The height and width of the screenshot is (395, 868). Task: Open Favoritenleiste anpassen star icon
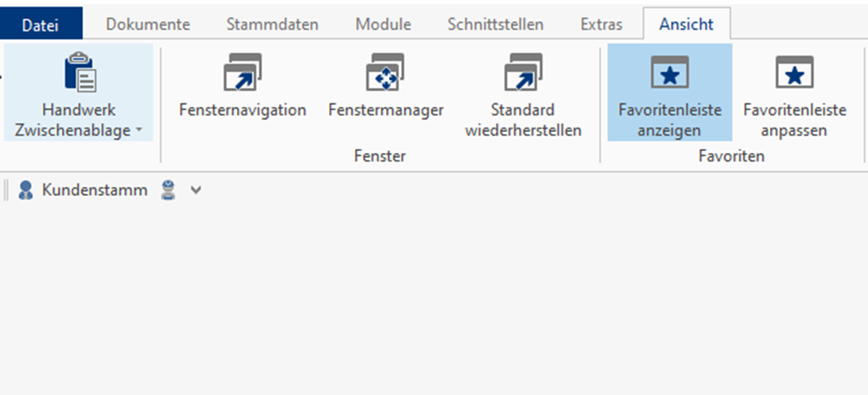[x=794, y=73]
